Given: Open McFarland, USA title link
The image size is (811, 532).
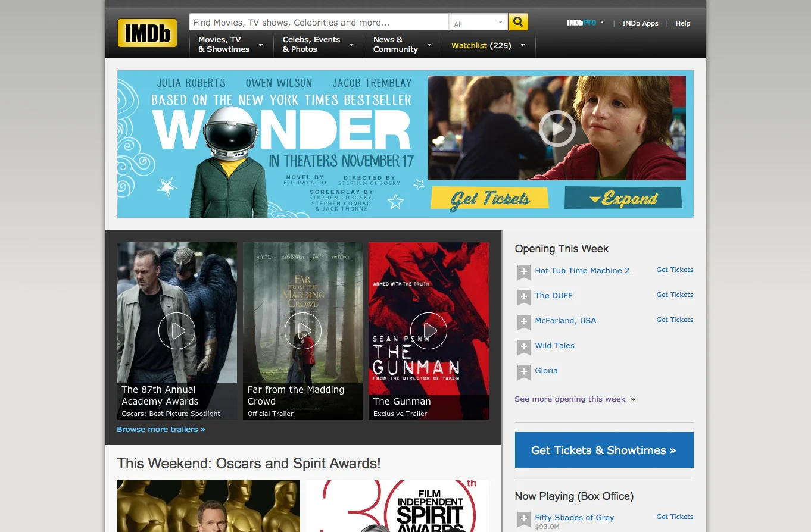Looking at the screenshot, I should pos(565,320).
